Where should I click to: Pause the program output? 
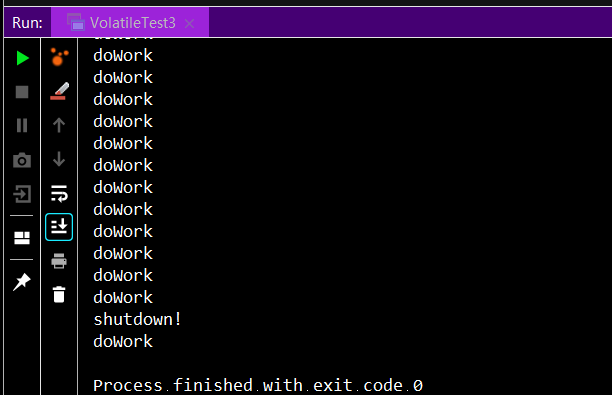(x=22, y=125)
